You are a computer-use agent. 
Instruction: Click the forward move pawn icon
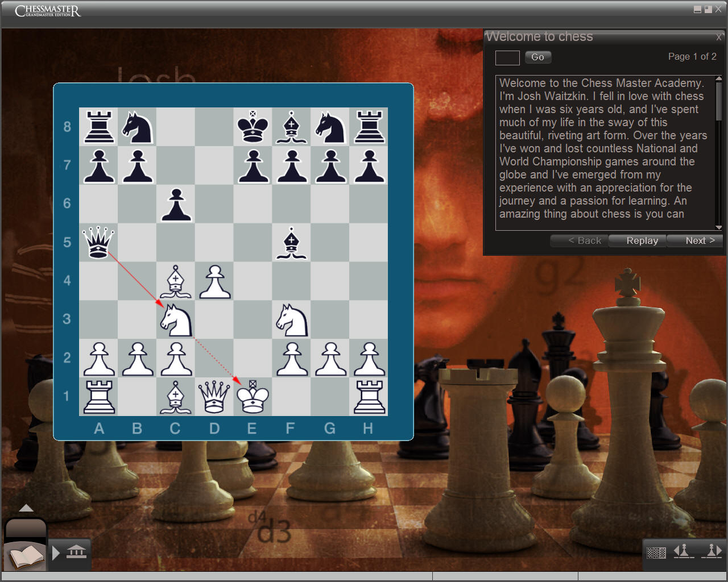[x=712, y=551]
